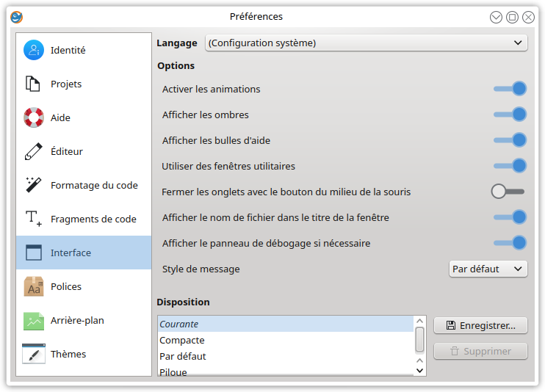Select the Fragments de code icon
545x392 pixels.
pyautogui.click(x=34, y=219)
